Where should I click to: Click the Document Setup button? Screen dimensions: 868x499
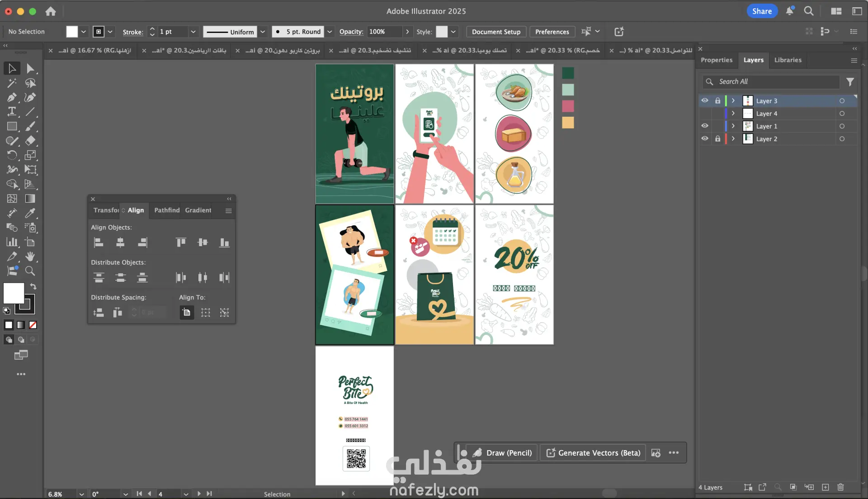point(496,32)
